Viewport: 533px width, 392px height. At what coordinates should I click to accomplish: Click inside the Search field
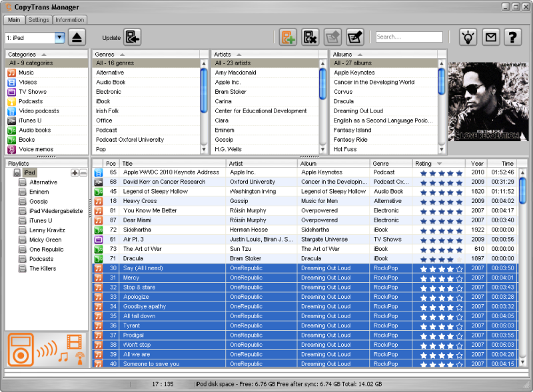click(408, 37)
